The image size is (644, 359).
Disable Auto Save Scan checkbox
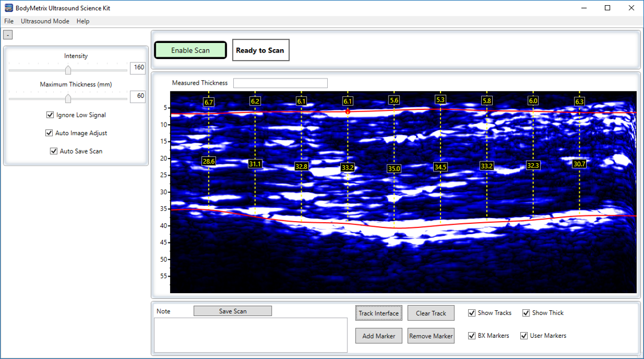pos(54,152)
